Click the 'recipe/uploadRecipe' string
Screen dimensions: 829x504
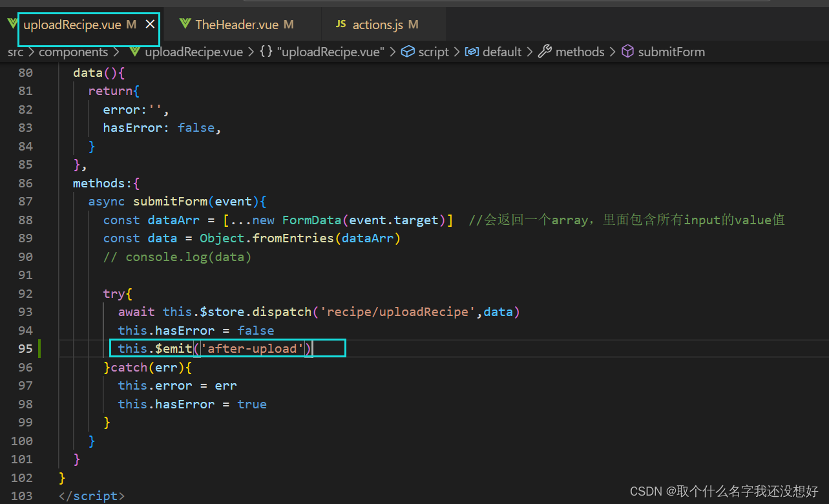click(x=397, y=312)
